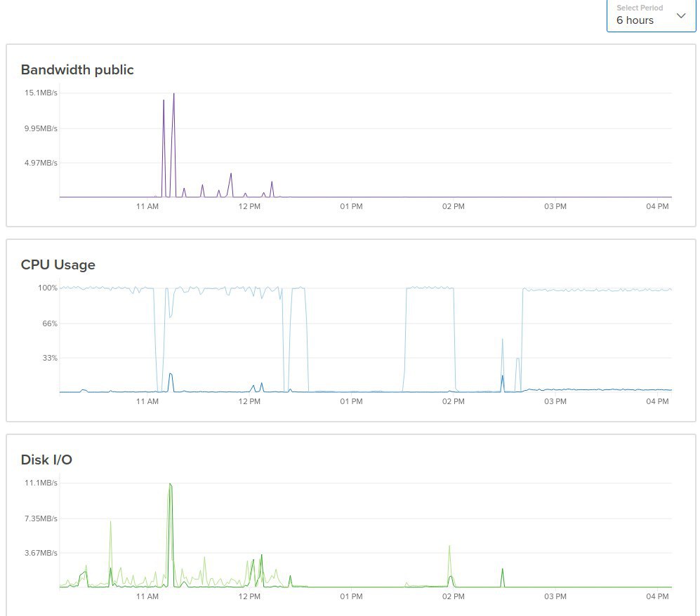Click the 7.35MB/s label in Disk I/O chart
The width and height of the screenshot is (700, 616).
41,518
